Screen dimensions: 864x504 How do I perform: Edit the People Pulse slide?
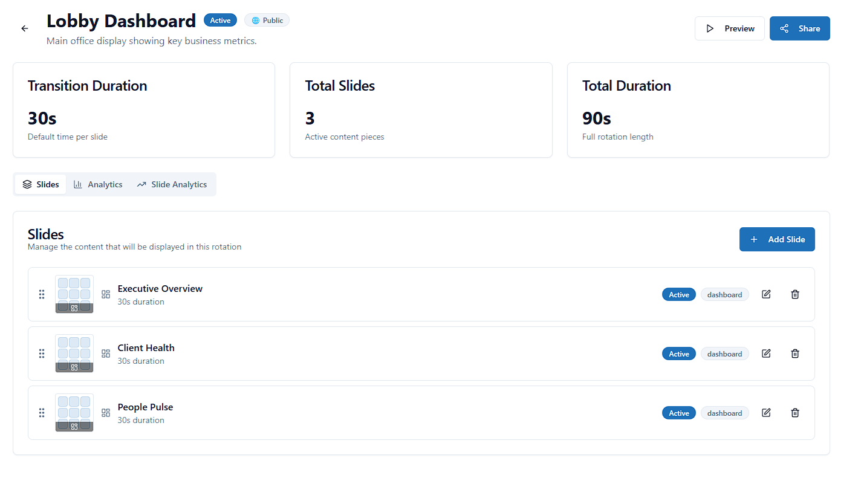coord(766,413)
